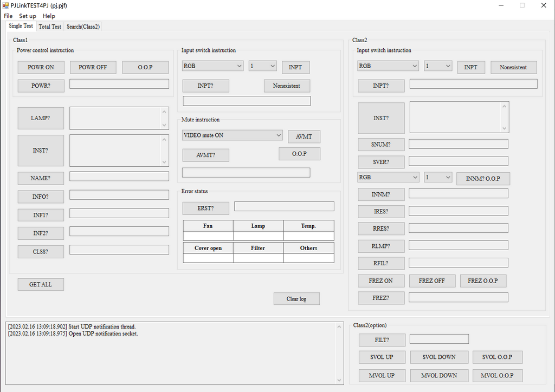The width and height of the screenshot is (555, 392).
Task: Click the Class1 INST? button
Action: click(x=41, y=150)
